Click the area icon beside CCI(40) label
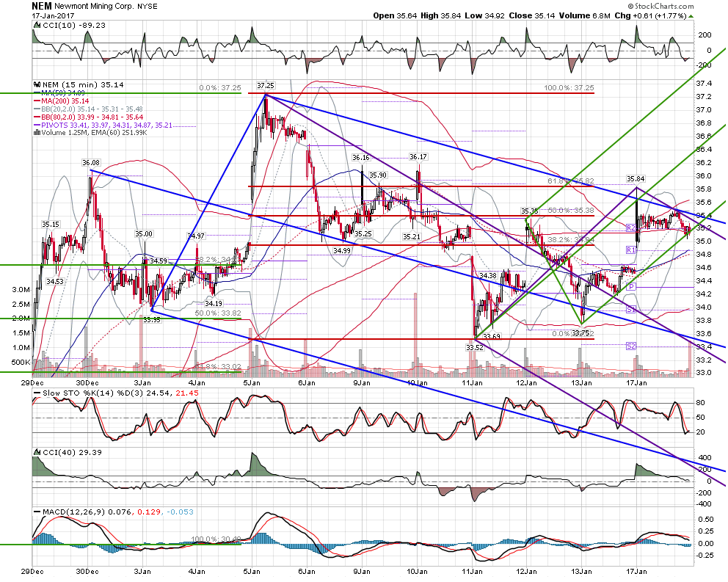728x582 pixels. point(37,452)
